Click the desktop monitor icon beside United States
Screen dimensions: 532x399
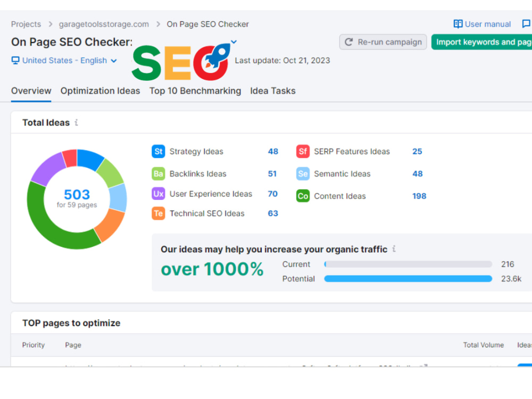coord(15,61)
